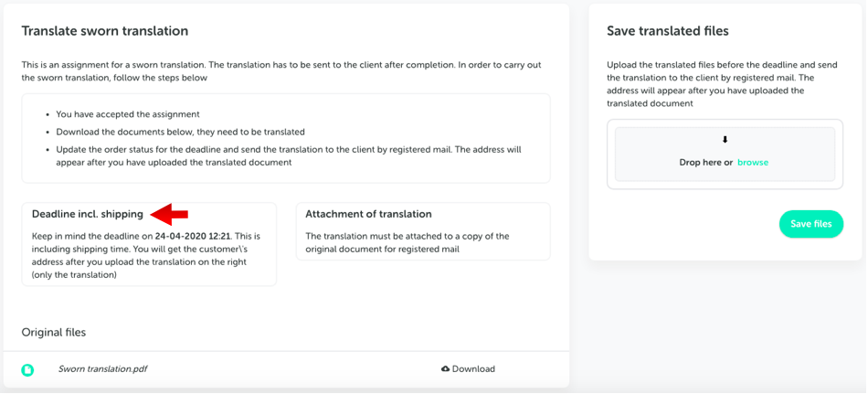Click the Attachment of translation description text
868x394 pixels.
tap(408, 243)
